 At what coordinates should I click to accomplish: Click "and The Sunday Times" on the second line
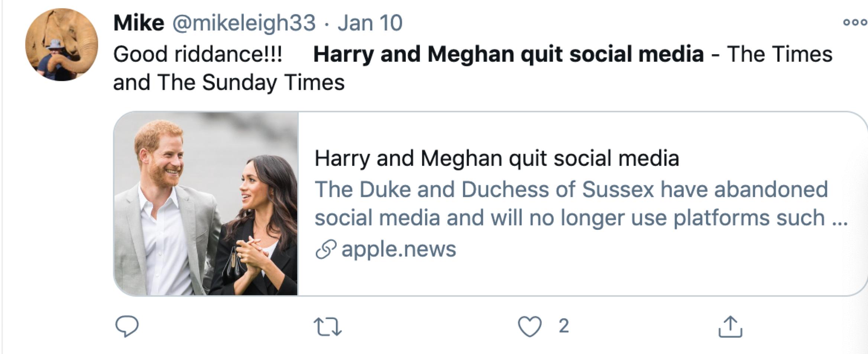pyautogui.click(x=229, y=83)
